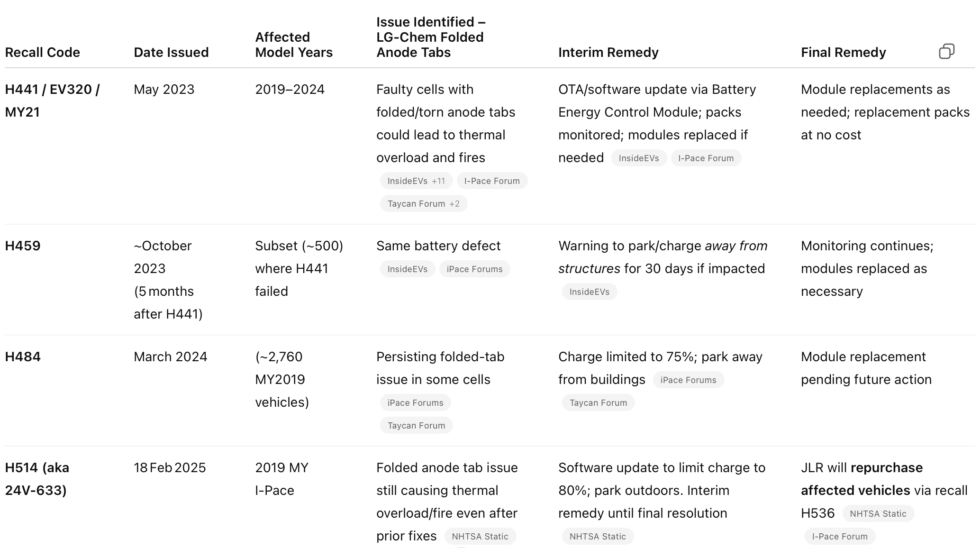This screenshot has width=980, height=548.
Task: Click InsideEVs chip beside Same battery defect
Action: point(407,269)
